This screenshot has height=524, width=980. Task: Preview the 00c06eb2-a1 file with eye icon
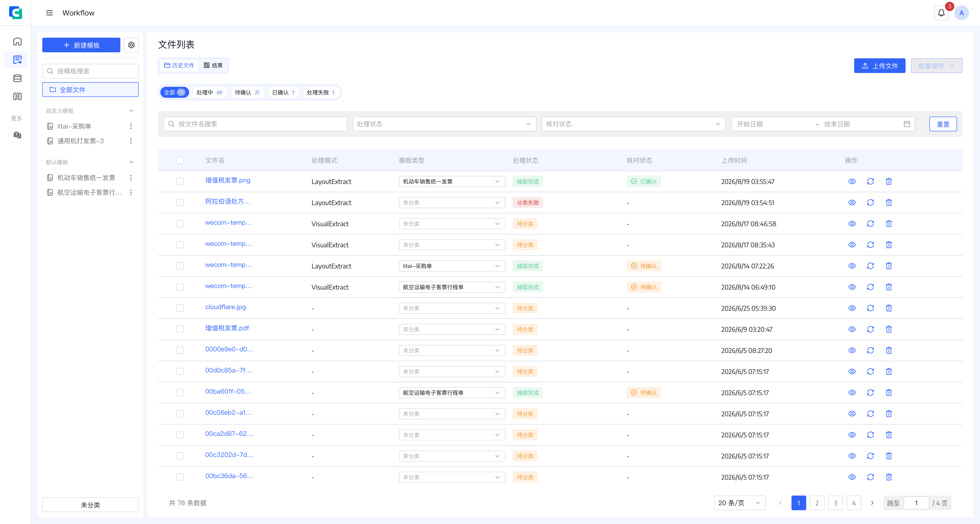(852, 414)
